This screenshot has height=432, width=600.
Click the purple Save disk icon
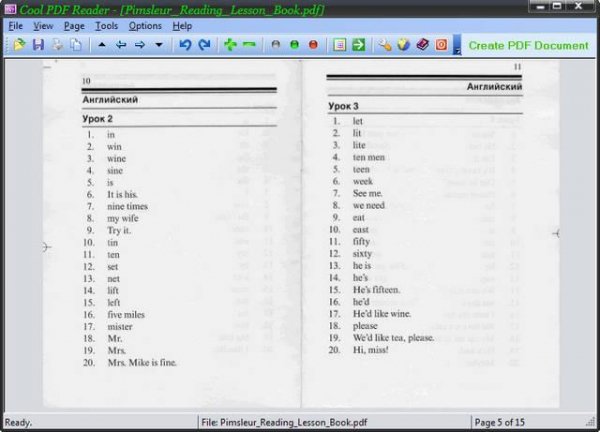pyautogui.click(x=38, y=45)
